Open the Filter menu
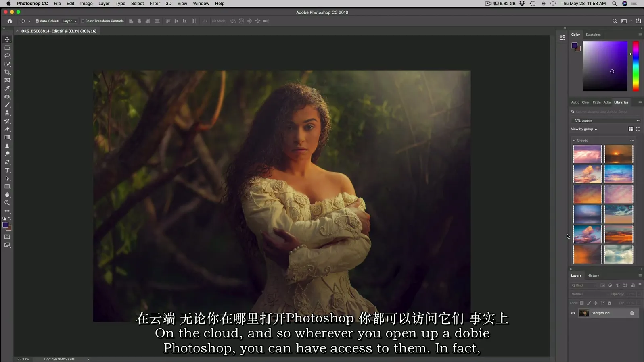Image resolution: width=644 pixels, height=362 pixels. tap(155, 4)
